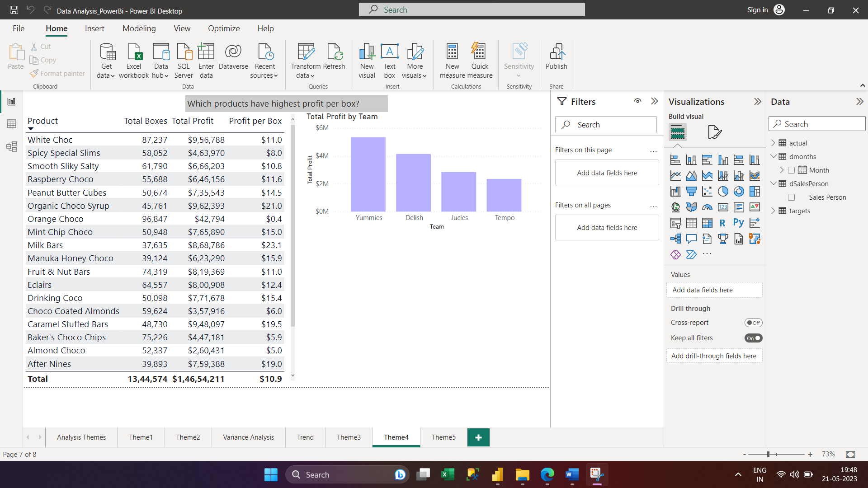Switch to the Trend page tab
This screenshot has height=488, width=868.
pyautogui.click(x=305, y=437)
